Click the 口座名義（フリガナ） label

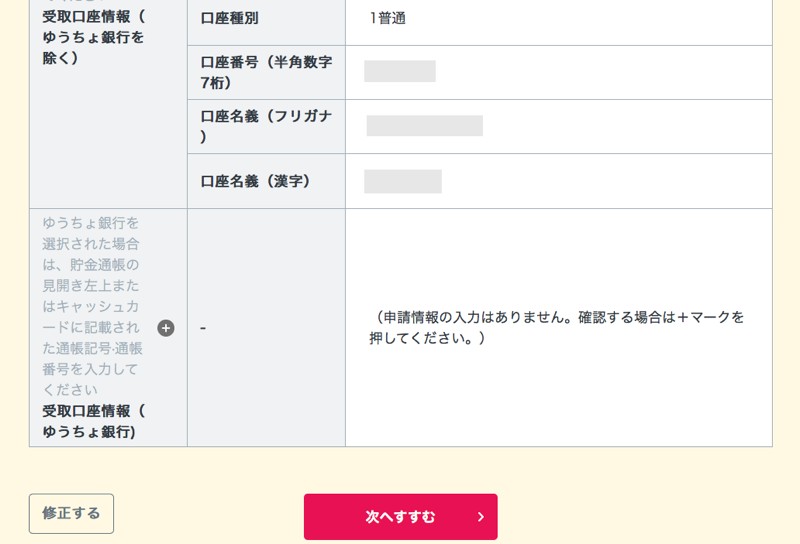coord(265,126)
